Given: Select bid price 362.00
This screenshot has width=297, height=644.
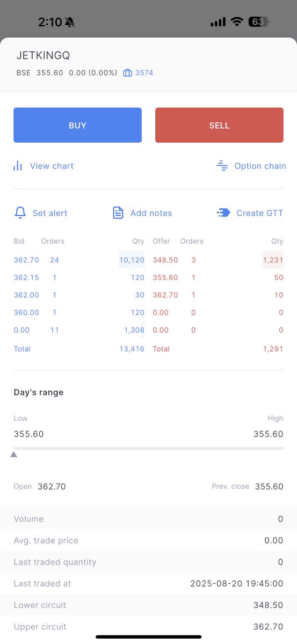Looking at the screenshot, I should pos(26,295).
